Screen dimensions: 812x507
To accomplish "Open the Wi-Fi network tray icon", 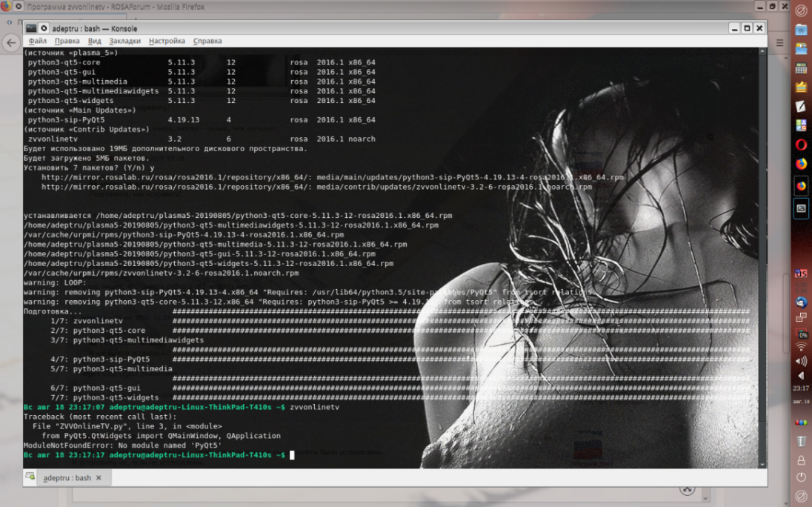I will pyautogui.click(x=801, y=347).
